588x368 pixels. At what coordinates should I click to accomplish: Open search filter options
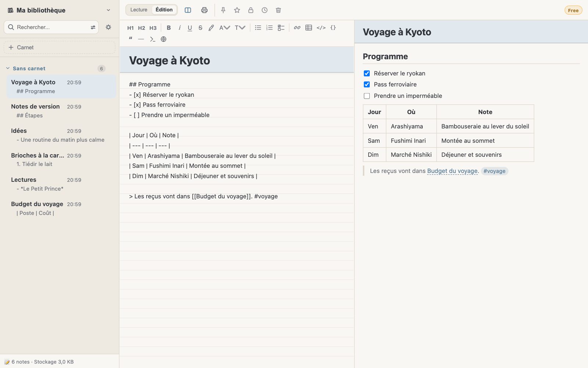[93, 27]
